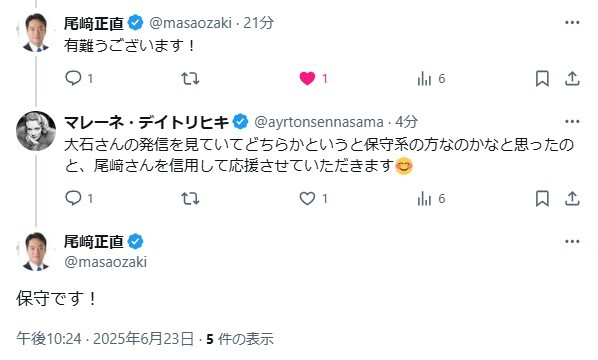Share マレーネ・デイトリヒキ's tweet

(572, 199)
